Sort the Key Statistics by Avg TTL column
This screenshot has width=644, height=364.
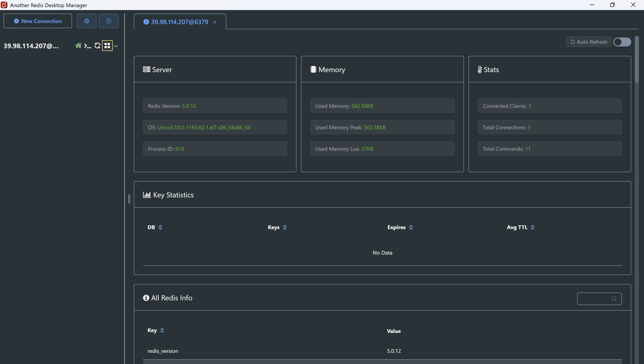point(533,227)
